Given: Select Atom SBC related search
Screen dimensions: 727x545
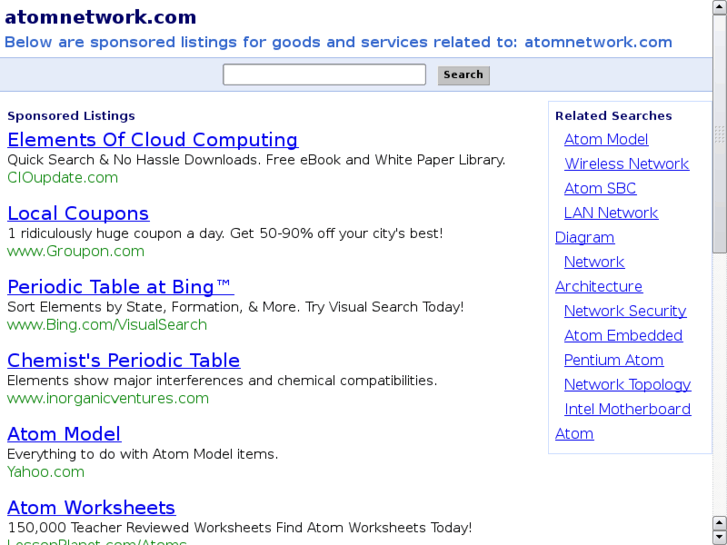Looking at the screenshot, I should tap(600, 189).
